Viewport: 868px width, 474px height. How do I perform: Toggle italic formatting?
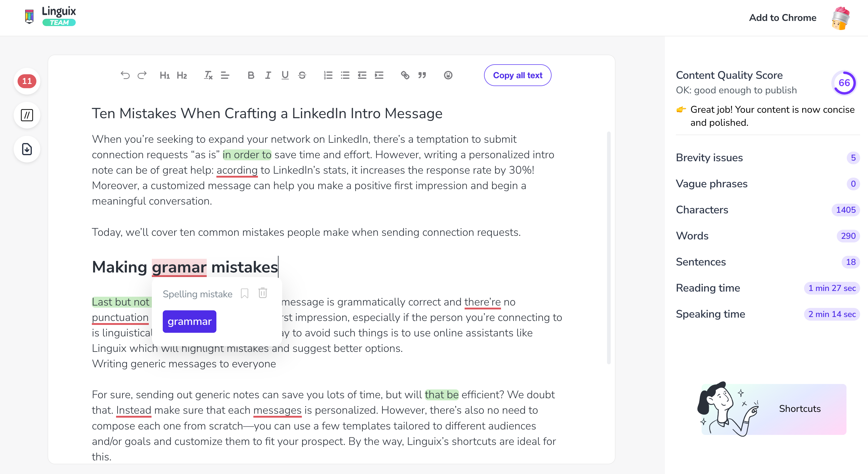[x=268, y=75]
